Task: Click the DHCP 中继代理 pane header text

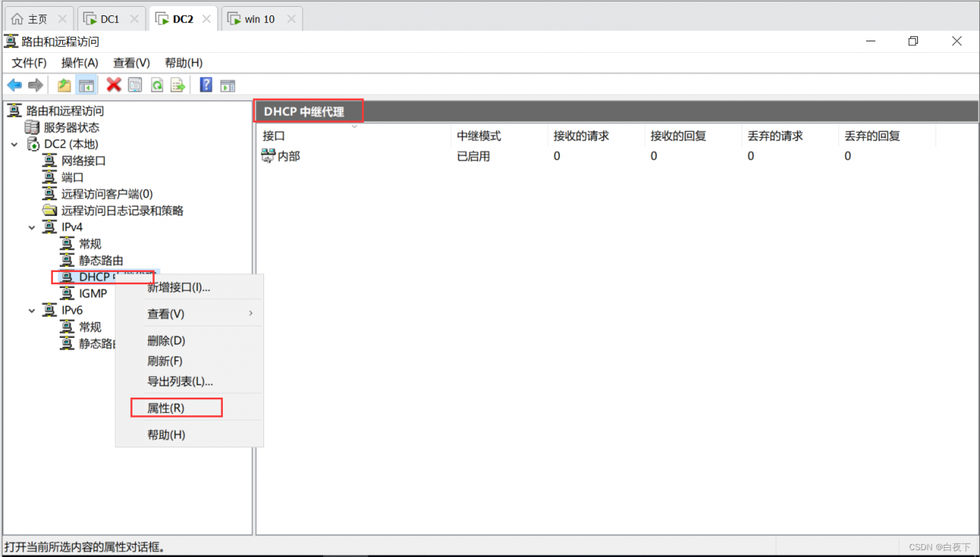Action: 304,112
